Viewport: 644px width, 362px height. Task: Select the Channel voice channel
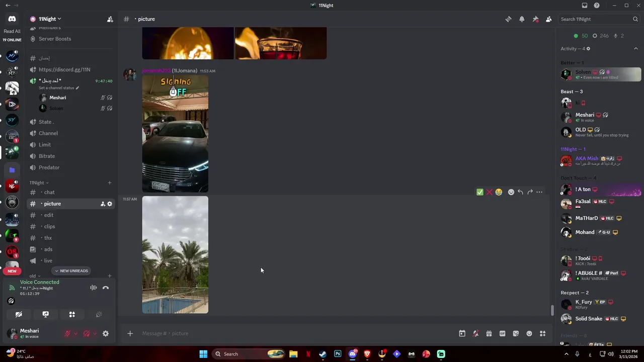pos(48,133)
